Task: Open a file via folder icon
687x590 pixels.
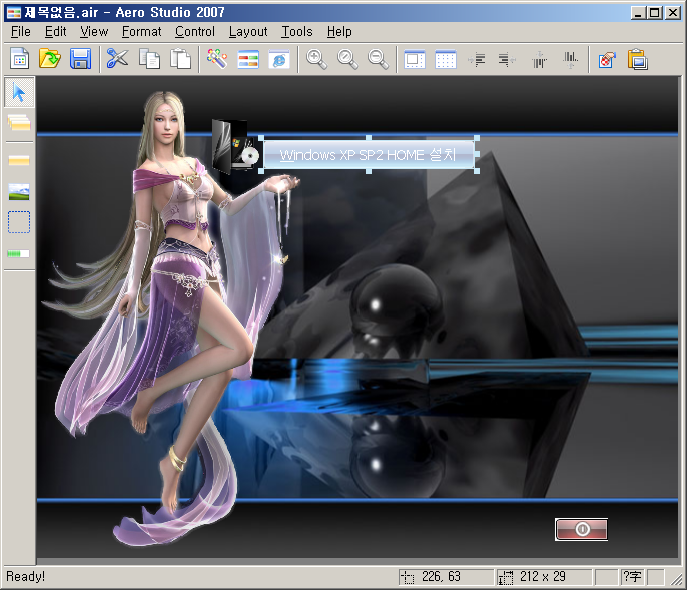Action: (x=50, y=59)
